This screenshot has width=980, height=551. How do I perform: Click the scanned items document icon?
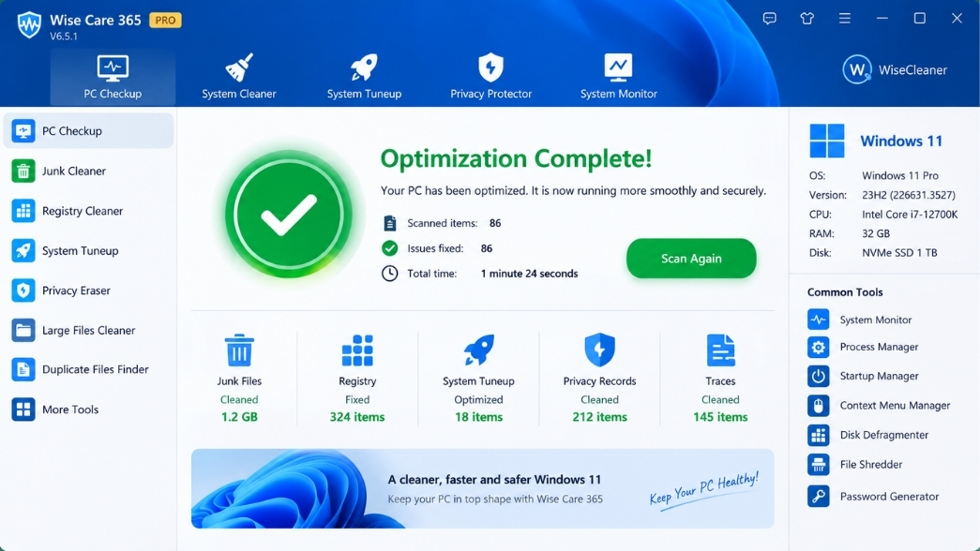coord(389,223)
